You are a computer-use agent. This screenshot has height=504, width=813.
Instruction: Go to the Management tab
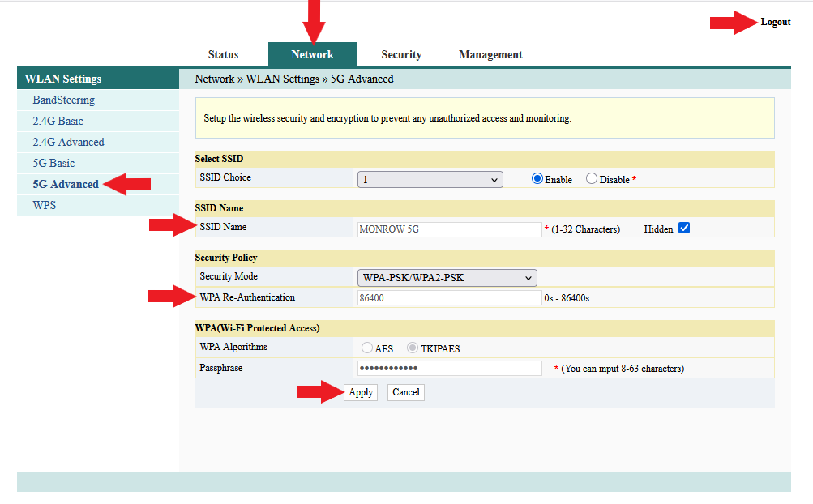pos(490,54)
